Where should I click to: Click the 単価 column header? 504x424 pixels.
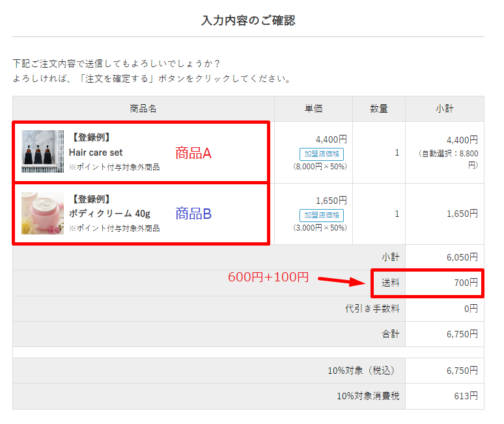pyautogui.click(x=314, y=109)
